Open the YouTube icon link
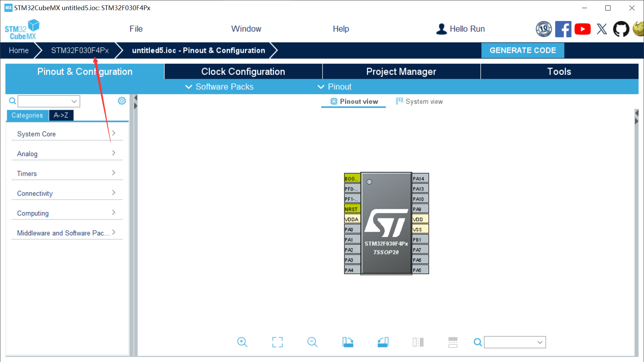Viewport: 644px width, 362px height. tap(582, 29)
